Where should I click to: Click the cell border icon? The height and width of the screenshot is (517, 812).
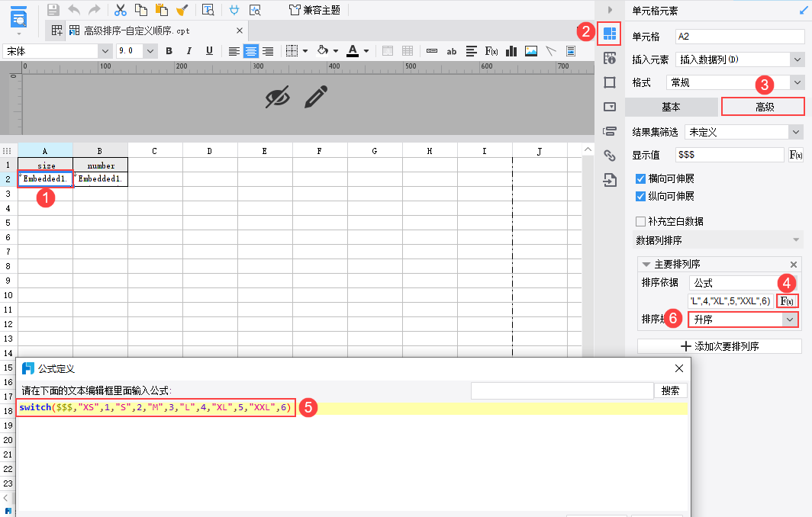point(292,51)
